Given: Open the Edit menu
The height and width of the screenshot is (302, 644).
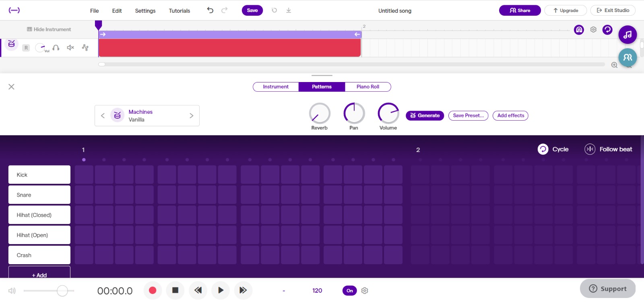Looking at the screenshot, I should coord(117,11).
